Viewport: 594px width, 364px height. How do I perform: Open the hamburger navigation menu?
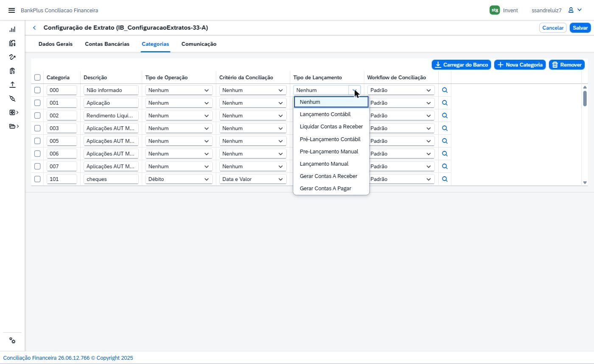(x=11, y=10)
